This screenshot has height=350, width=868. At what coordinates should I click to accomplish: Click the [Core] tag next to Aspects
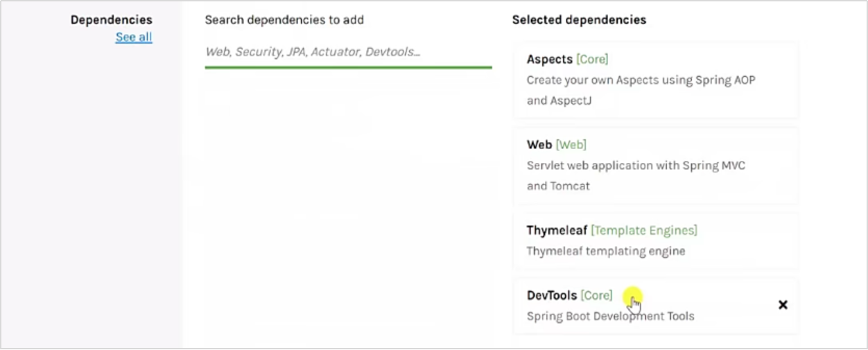pos(592,60)
